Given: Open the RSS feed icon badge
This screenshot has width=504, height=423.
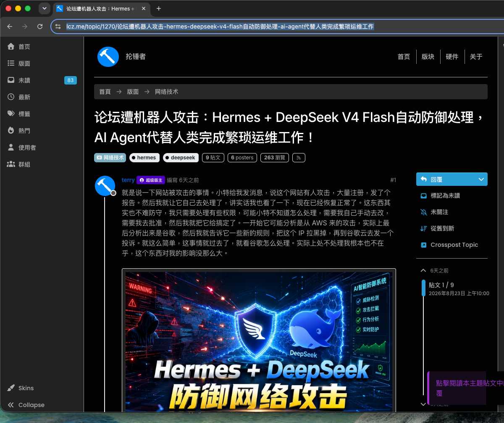Looking at the screenshot, I should (299, 158).
